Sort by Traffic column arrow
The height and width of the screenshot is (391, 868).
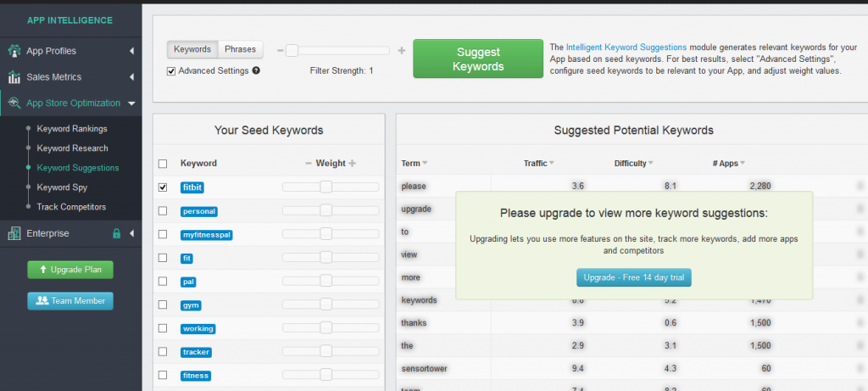552,164
